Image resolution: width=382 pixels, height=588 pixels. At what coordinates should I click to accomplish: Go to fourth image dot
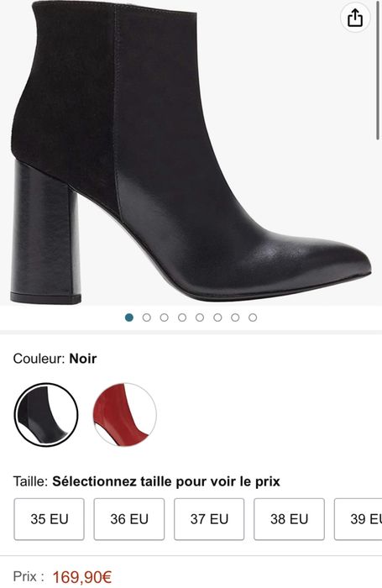[182, 318]
